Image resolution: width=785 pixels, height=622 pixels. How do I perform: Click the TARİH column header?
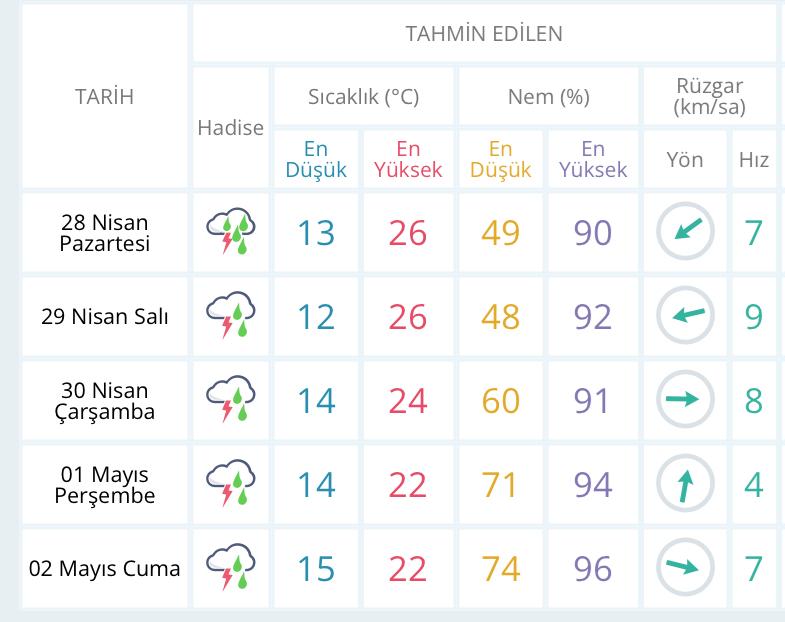coord(104,97)
